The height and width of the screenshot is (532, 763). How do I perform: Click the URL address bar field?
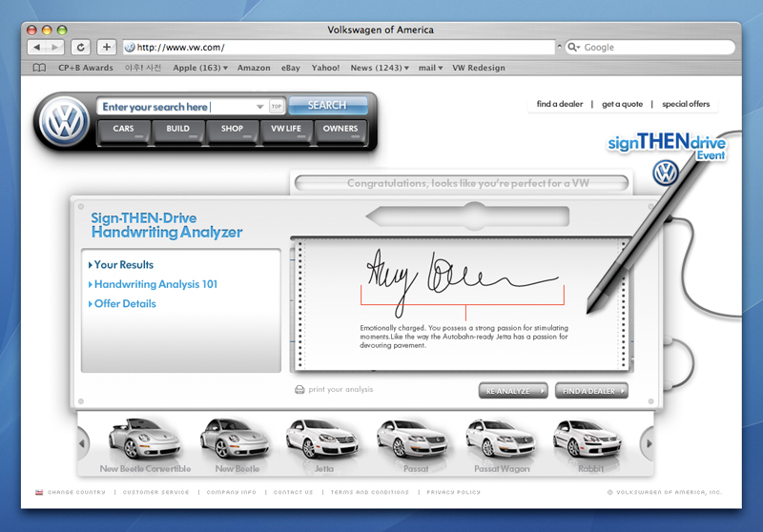[x=339, y=47]
